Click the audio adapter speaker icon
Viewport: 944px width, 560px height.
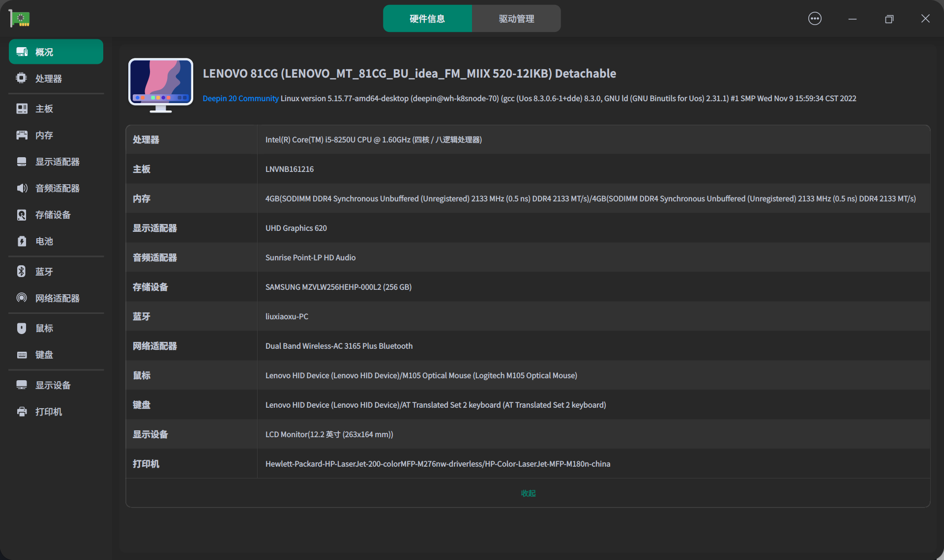click(x=22, y=188)
